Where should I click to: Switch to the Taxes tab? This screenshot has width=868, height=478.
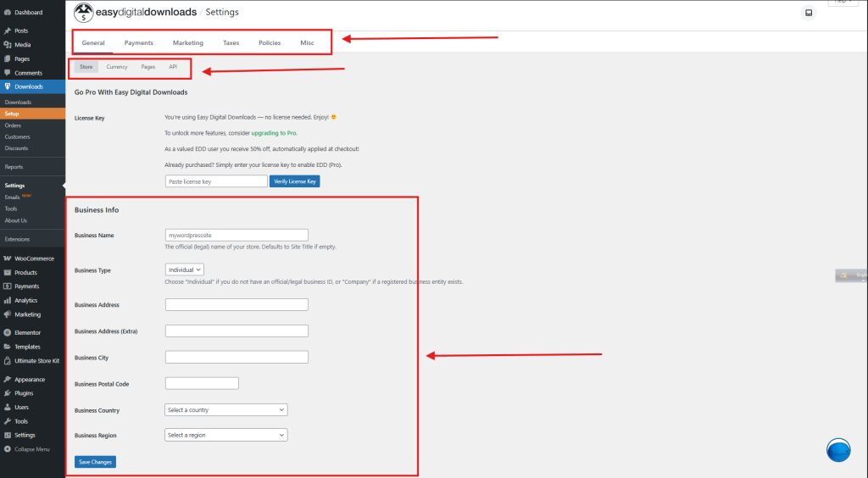pyautogui.click(x=231, y=42)
